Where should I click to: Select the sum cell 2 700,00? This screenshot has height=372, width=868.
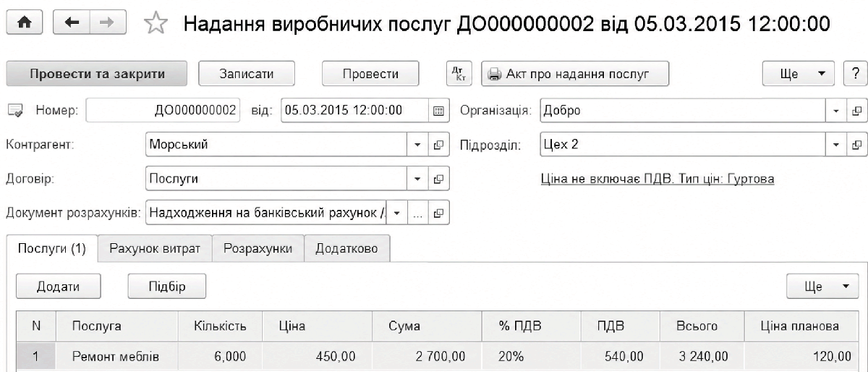[x=427, y=356]
